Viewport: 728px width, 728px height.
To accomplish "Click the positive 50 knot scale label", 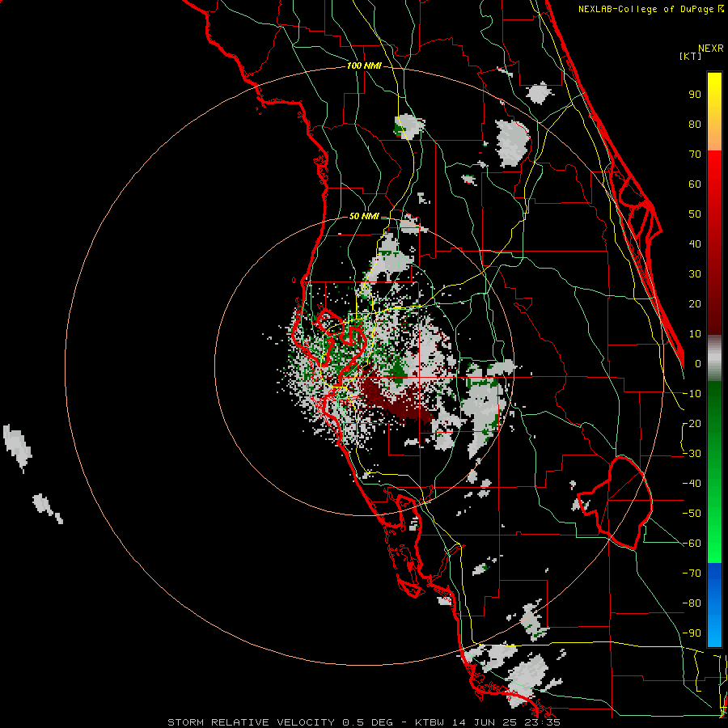I will 695,214.
